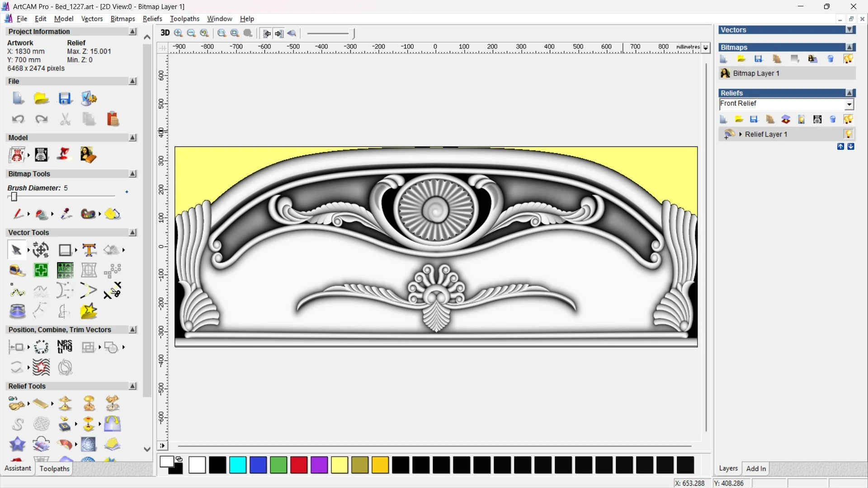Click the 3D view button

click(165, 33)
